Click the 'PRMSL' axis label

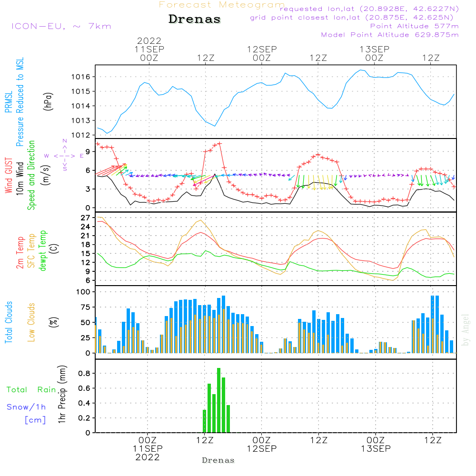[x=9, y=102]
